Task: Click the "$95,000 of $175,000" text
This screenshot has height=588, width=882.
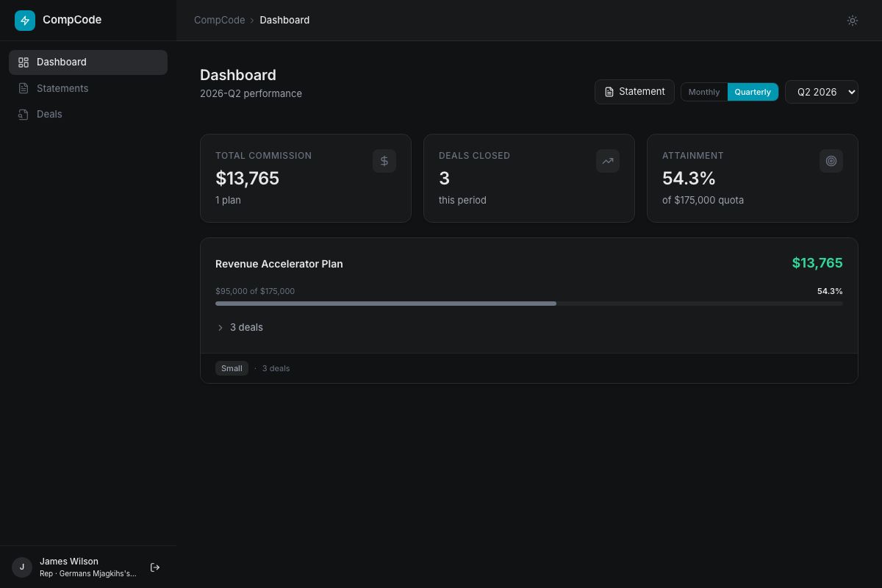Action: point(255,291)
